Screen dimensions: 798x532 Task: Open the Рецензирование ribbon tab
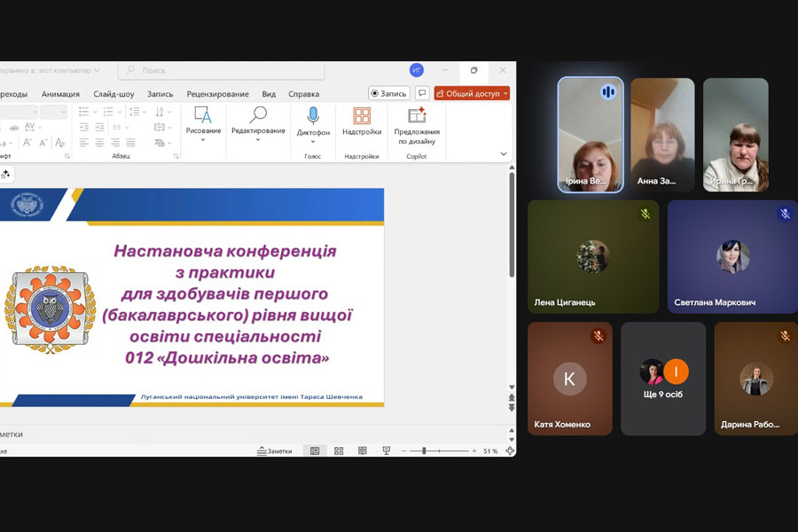[x=217, y=94]
